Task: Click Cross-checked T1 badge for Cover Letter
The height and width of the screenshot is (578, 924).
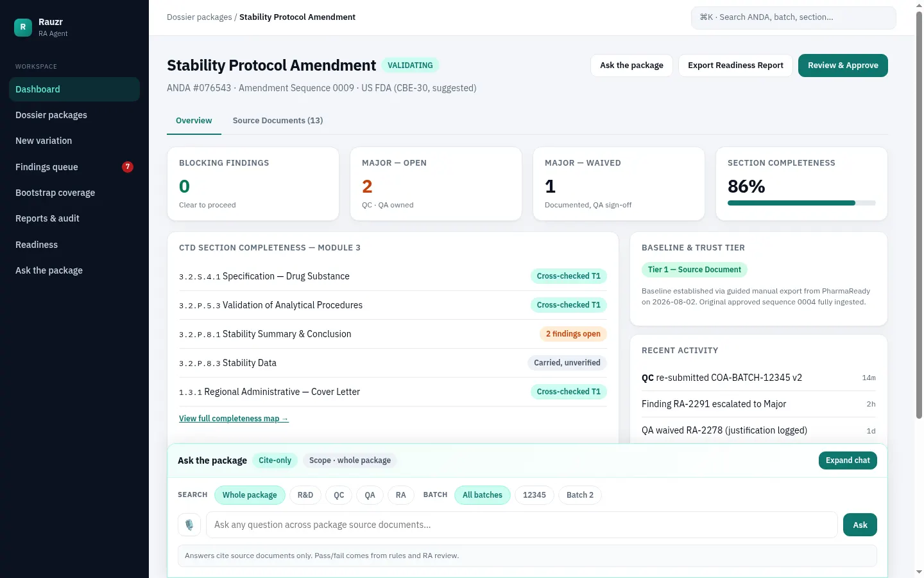Action: pyautogui.click(x=569, y=392)
